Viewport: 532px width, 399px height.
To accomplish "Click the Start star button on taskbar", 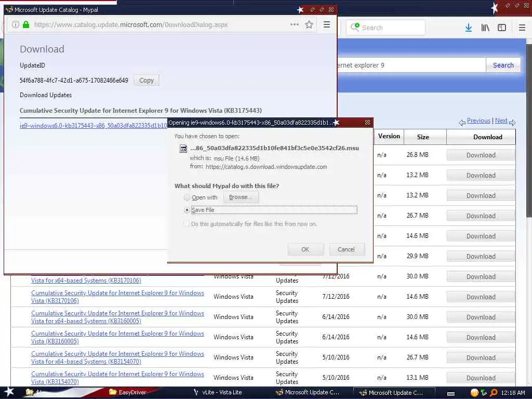I will tap(9, 392).
